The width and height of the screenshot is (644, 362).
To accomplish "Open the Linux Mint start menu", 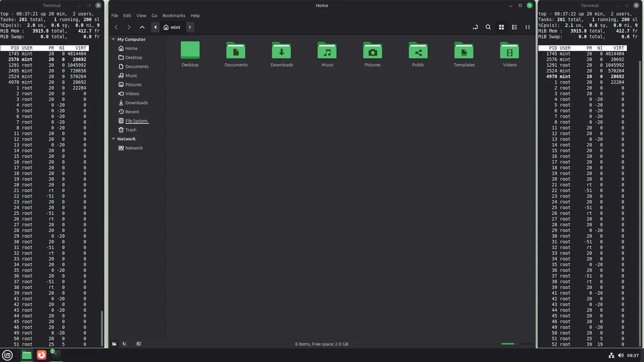I will point(8,355).
